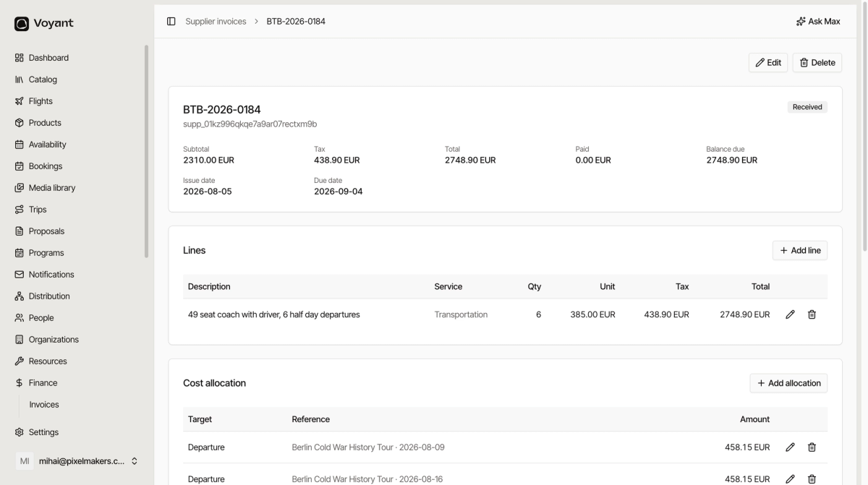The height and width of the screenshot is (485, 868).
Task: Click the Paid value 0.00 EUR
Action: click(593, 160)
